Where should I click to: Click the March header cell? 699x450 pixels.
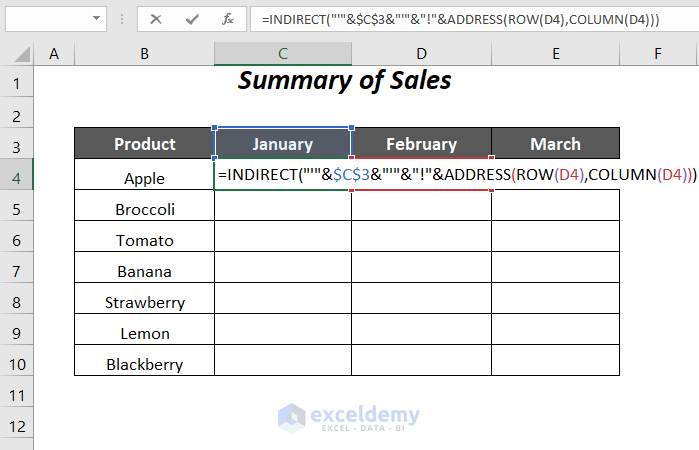click(x=555, y=144)
